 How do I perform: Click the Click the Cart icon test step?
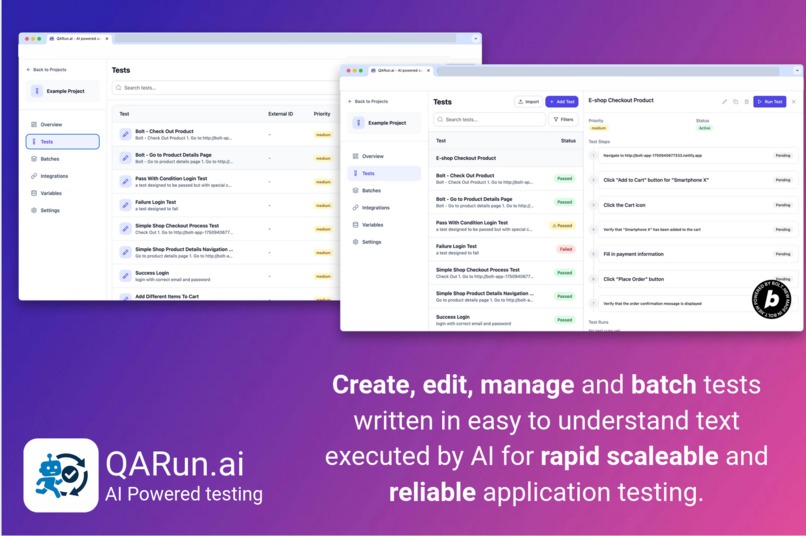pos(698,205)
